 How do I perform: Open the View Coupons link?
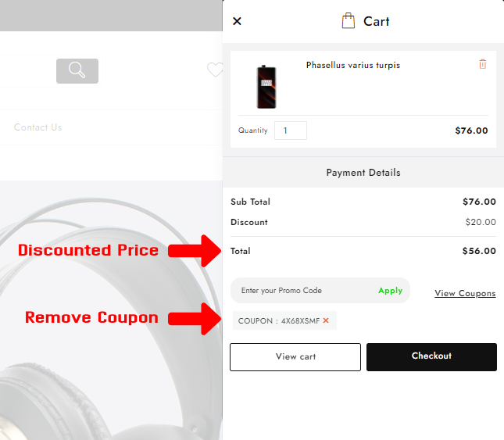[465, 294]
